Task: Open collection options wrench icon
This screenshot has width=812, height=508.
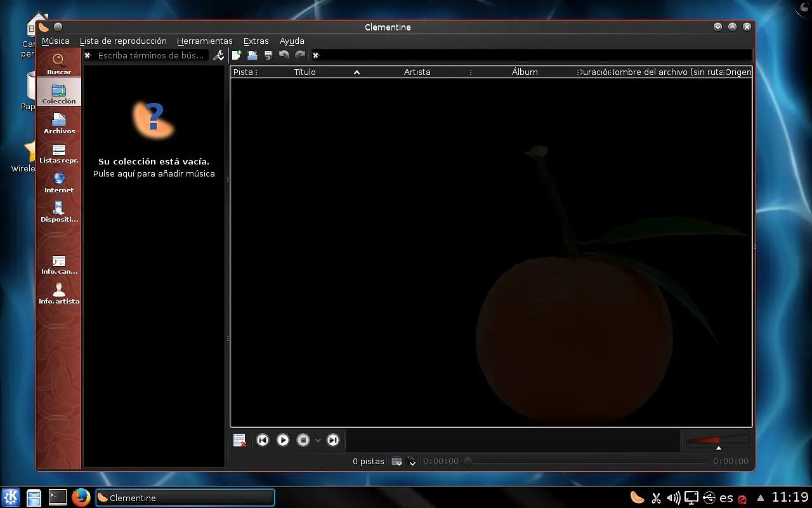Action: tap(219, 55)
